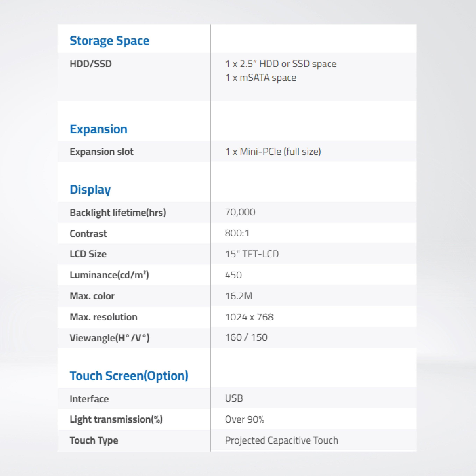Select the Backlight lifetime(hrs) label

tap(118, 213)
